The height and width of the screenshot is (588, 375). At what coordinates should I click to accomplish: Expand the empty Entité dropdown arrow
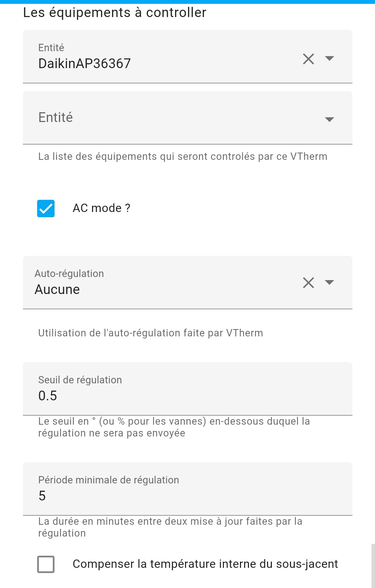329,119
